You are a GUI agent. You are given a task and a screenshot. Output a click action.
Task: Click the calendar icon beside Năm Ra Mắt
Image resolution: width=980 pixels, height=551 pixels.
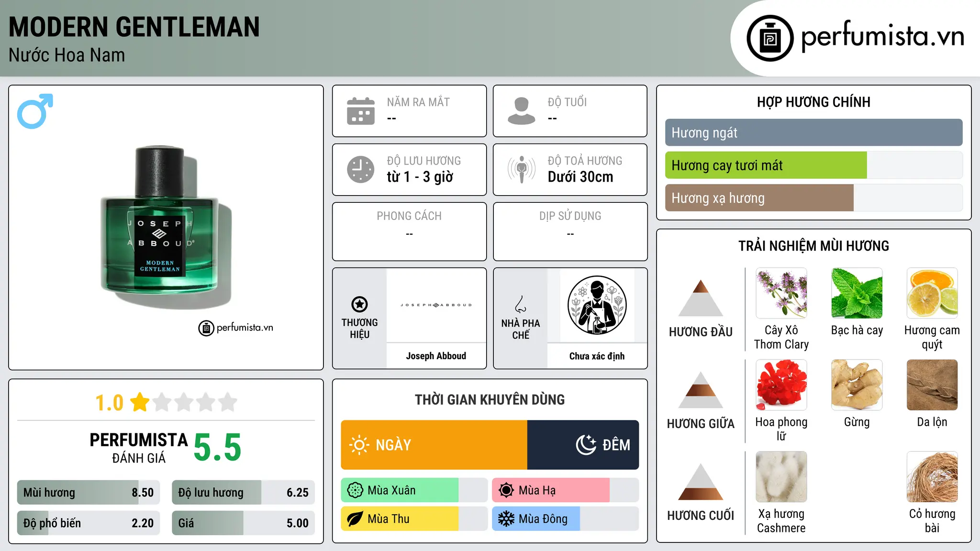point(361,111)
